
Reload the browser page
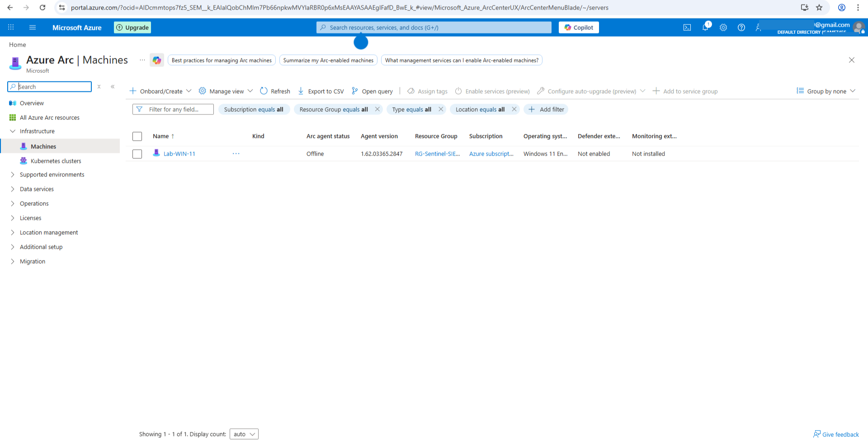tap(42, 8)
